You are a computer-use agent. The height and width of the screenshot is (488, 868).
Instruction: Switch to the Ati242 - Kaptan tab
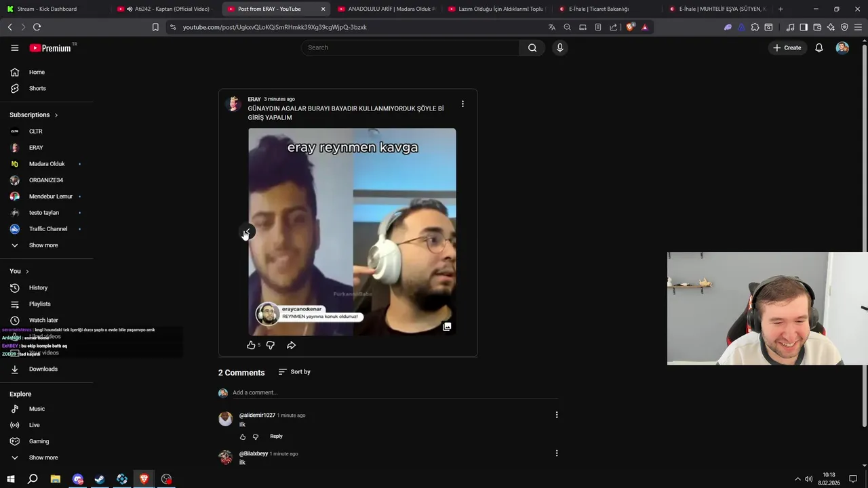[x=165, y=9]
